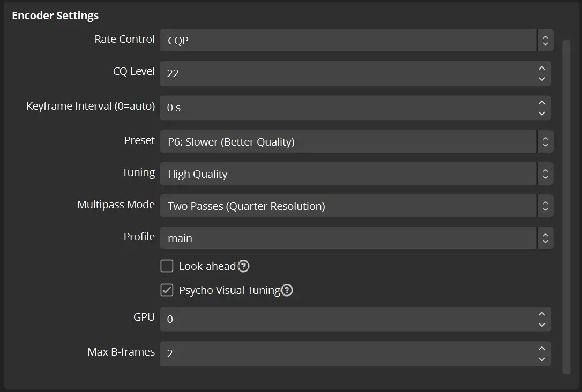Click the encoder settings vertical scrollbar
This screenshot has width=582, height=392.
pyautogui.click(x=566, y=206)
